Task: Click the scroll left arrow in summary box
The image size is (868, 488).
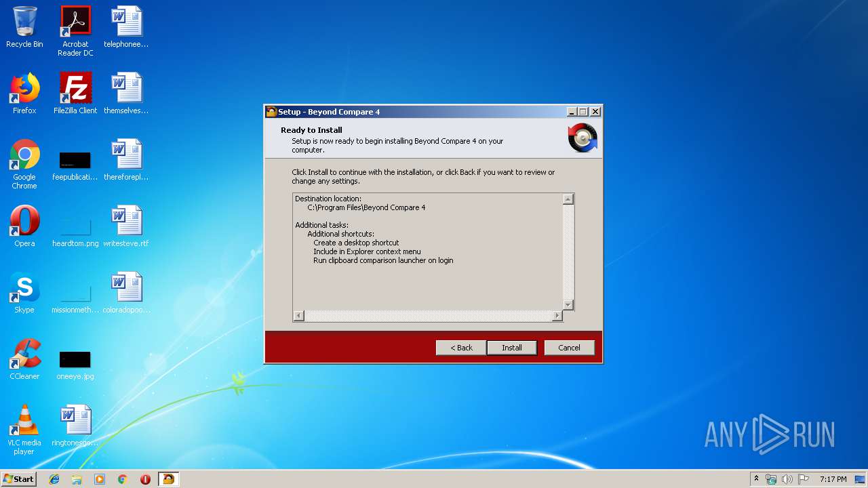Action: click(298, 316)
